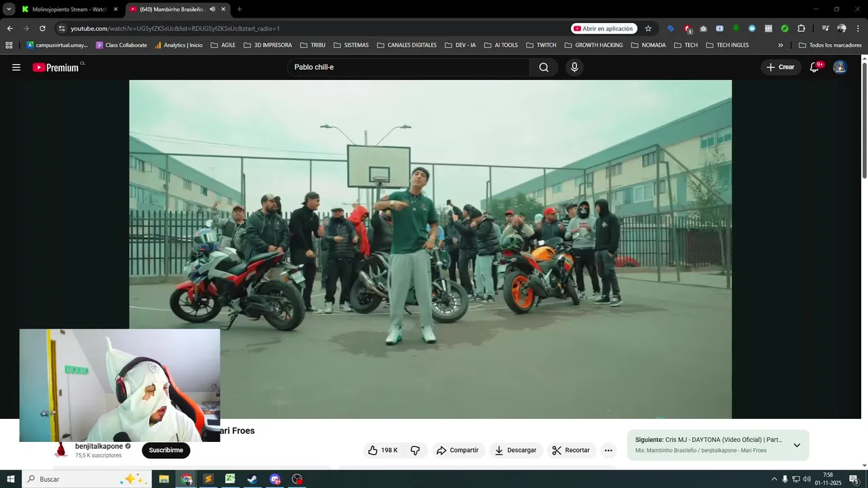Viewport: 868px width, 488px height.
Task: Open the TECH INGLES bookmark folder
Action: [727, 45]
